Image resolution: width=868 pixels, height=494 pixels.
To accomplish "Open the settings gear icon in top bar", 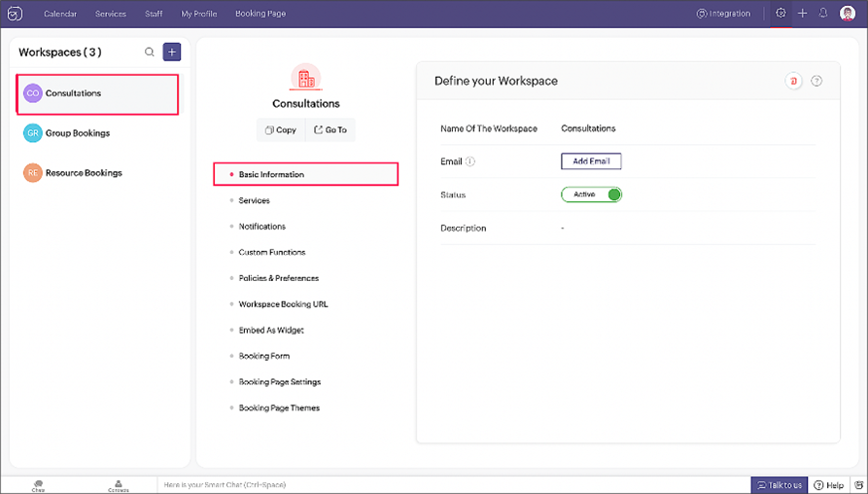I will [x=781, y=14].
